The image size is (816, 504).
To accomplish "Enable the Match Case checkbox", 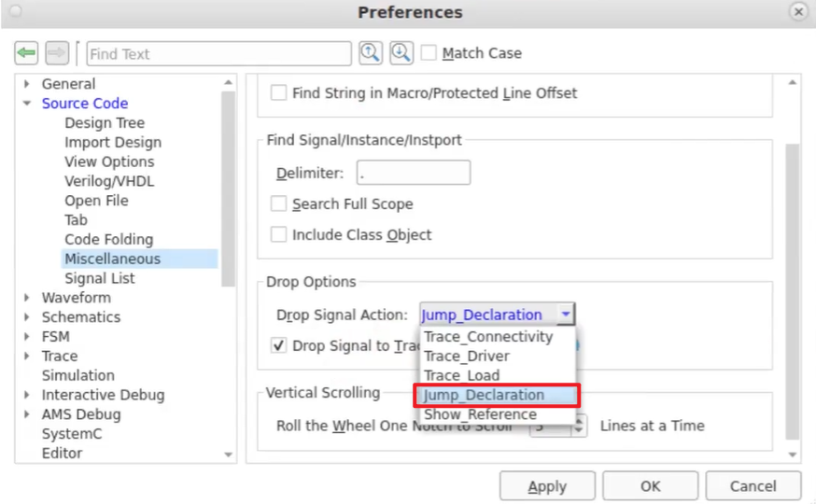I will pos(429,53).
